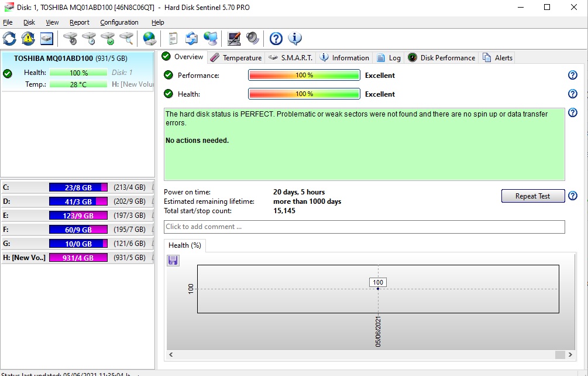Screen dimensions: 588x376
Task: Click the green check icon next to Performance
Action: point(169,75)
